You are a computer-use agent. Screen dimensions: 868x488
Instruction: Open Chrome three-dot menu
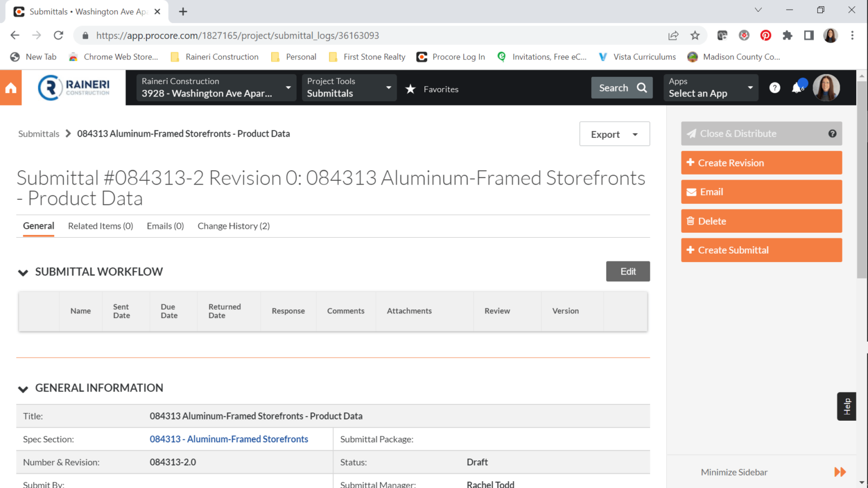pyautogui.click(x=852, y=36)
